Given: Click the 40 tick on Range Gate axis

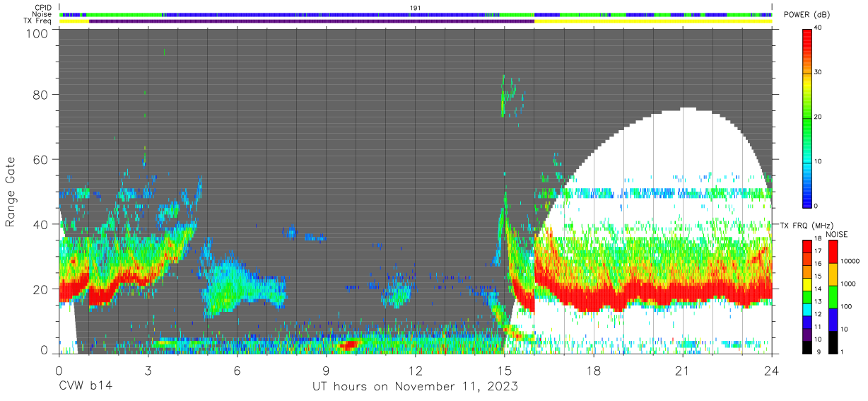Looking at the screenshot, I should pyautogui.click(x=40, y=224).
